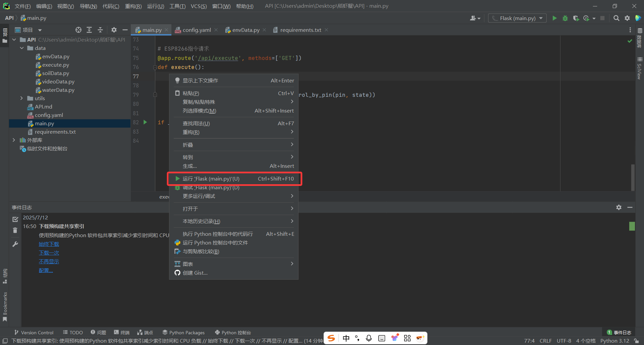Clear the event log with the trash icon

[x=15, y=230]
